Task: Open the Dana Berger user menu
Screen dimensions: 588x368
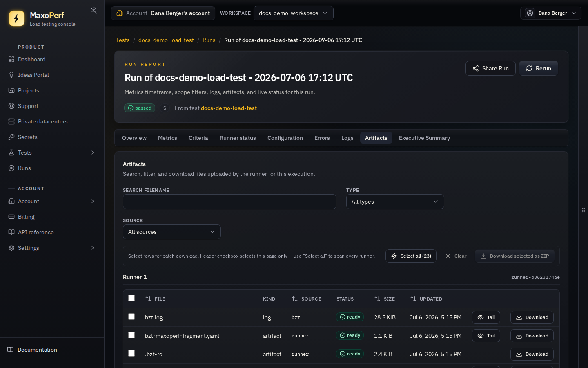Action: click(551, 13)
